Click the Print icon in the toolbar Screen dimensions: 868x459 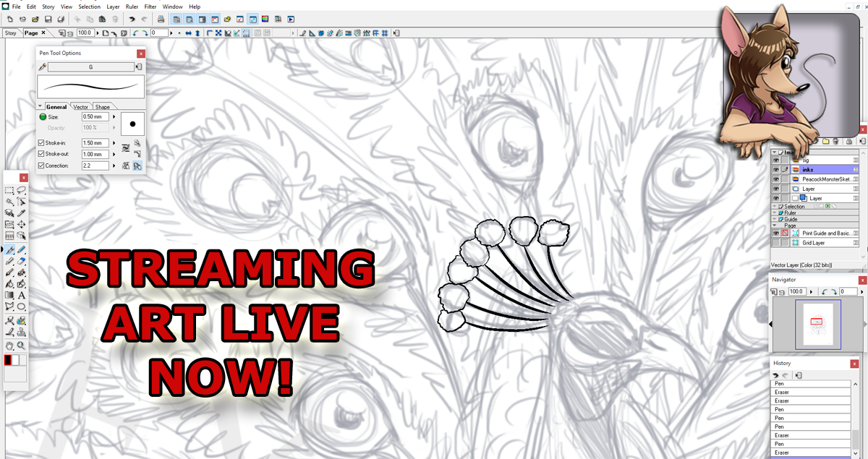point(161,19)
